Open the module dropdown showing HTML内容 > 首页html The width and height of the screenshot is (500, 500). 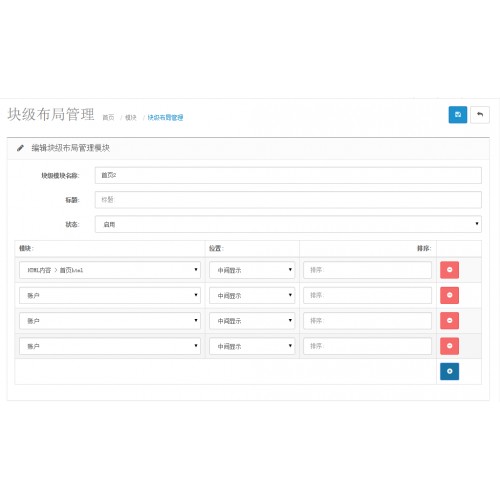point(110,270)
